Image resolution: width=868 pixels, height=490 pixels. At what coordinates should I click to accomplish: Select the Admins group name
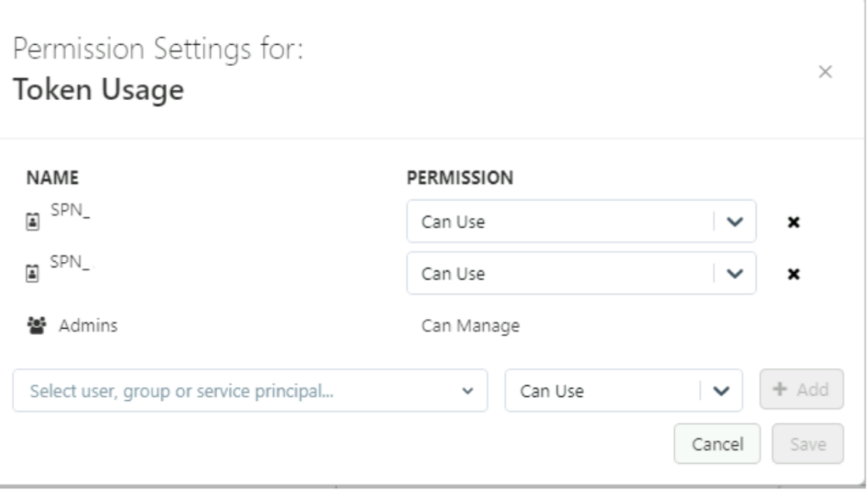88,326
